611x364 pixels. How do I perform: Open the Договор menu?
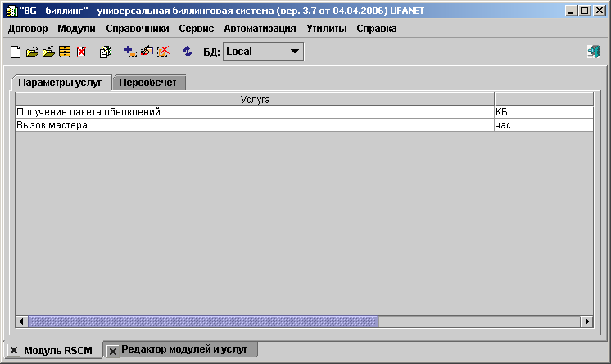point(28,28)
